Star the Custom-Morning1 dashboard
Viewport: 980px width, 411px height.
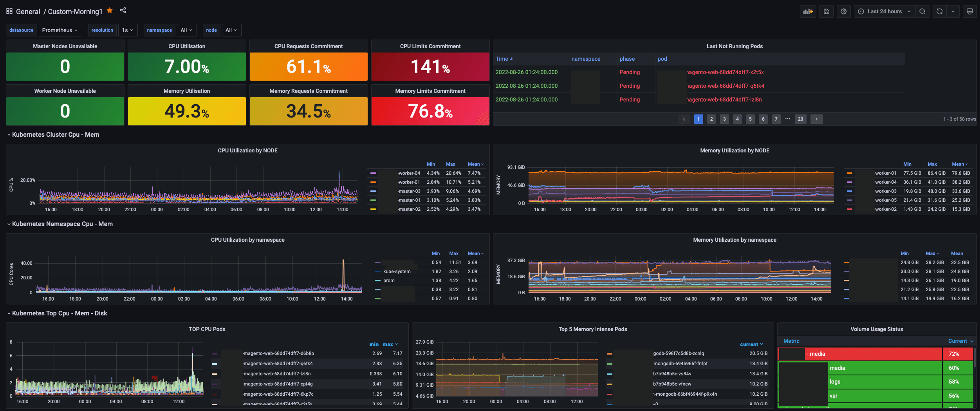tap(110, 11)
